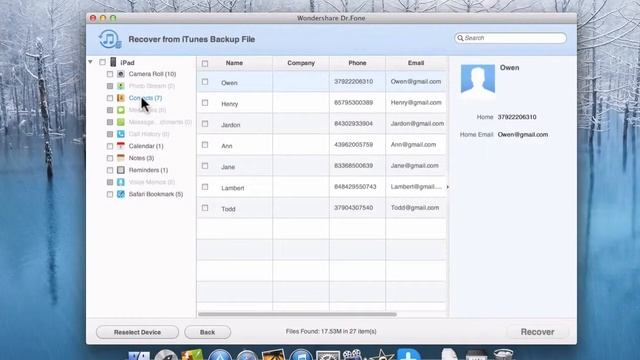
Task: Toggle select-all checkbox in table header
Action: point(205,63)
